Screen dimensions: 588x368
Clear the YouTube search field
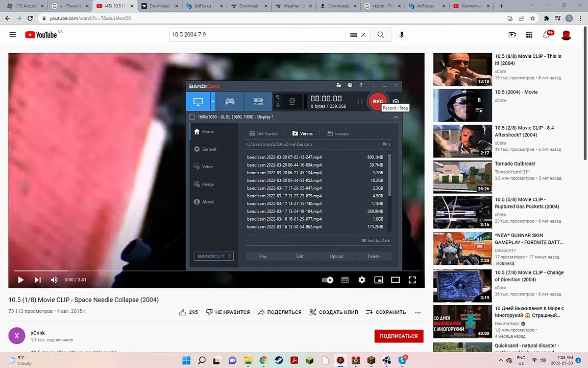click(363, 35)
